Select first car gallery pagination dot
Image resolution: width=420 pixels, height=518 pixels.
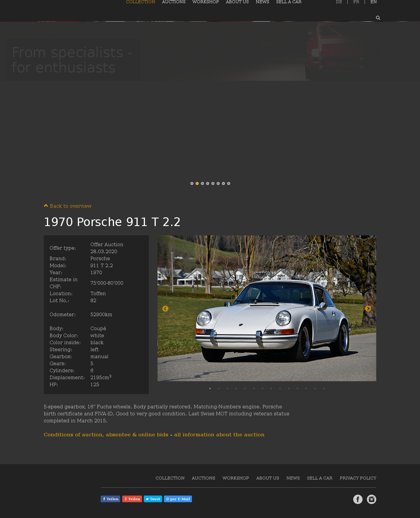(x=210, y=388)
